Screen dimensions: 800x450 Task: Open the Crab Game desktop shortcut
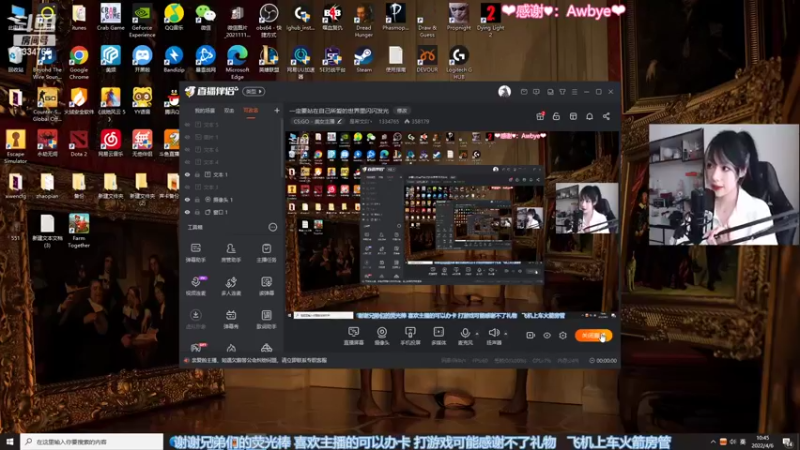click(x=110, y=17)
